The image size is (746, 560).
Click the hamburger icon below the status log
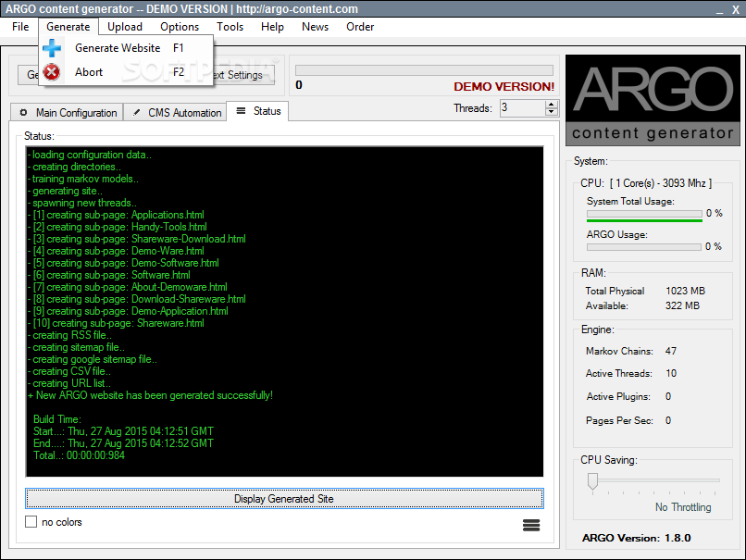click(531, 525)
